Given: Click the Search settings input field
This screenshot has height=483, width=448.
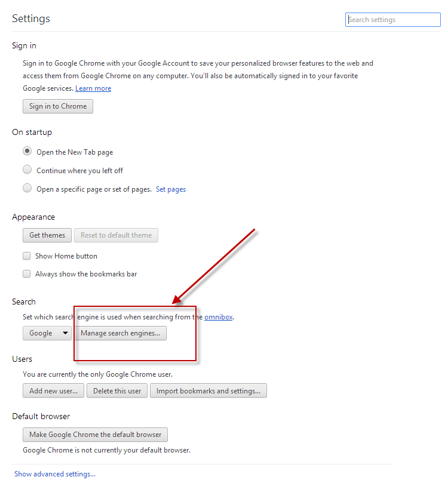Looking at the screenshot, I should (392, 20).
